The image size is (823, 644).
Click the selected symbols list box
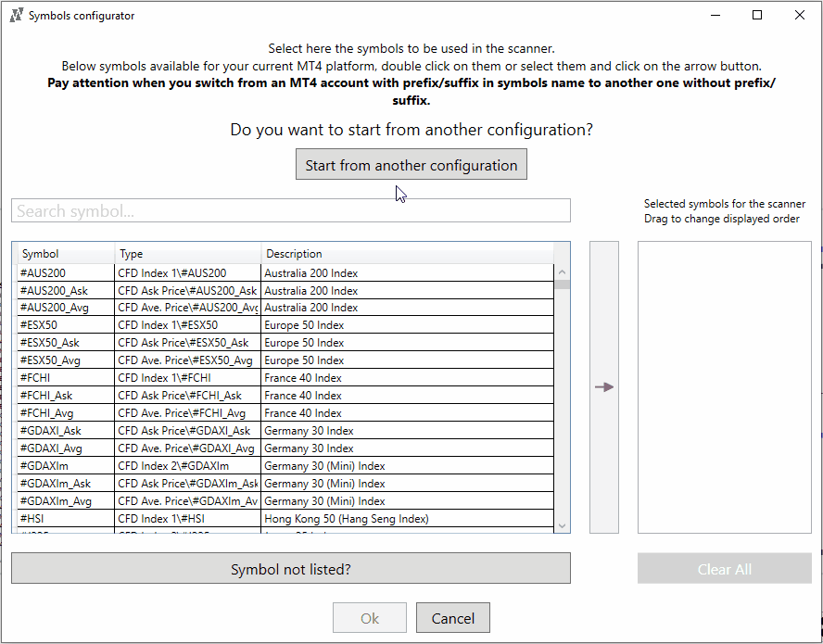click(725, 387)
